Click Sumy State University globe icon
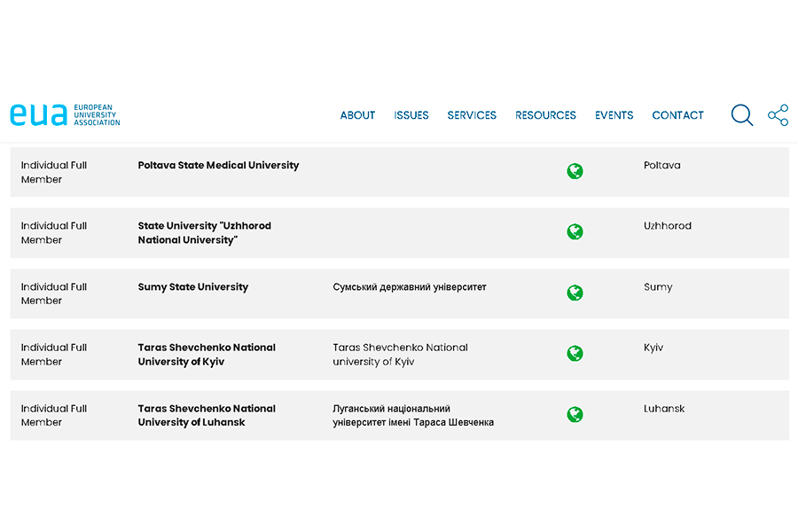798x532 pixels. tap(575, 293)
